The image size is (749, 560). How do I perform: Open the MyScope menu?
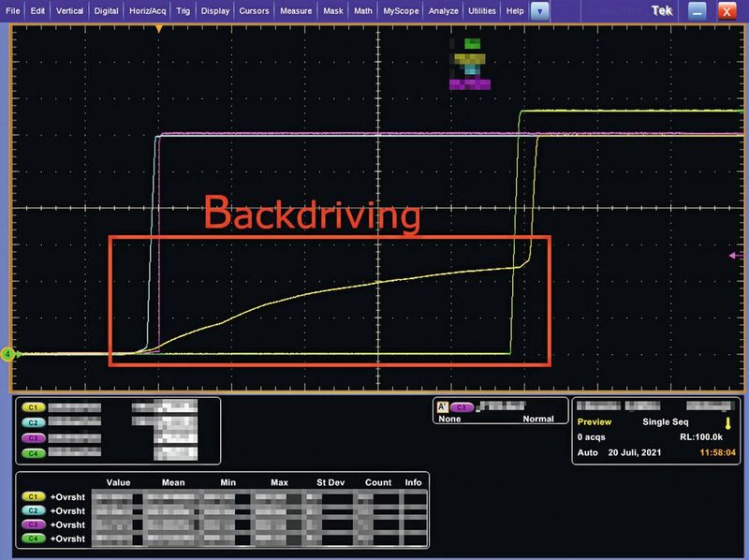coord(401,11)
